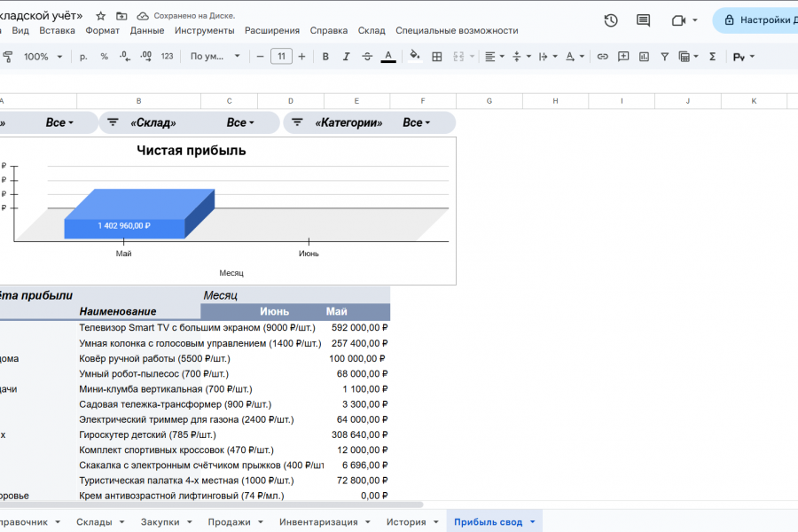This screenshot has width=798, height=532.
Task: Switch to the Закупки sheet tab
Action: tap(160, 522)
